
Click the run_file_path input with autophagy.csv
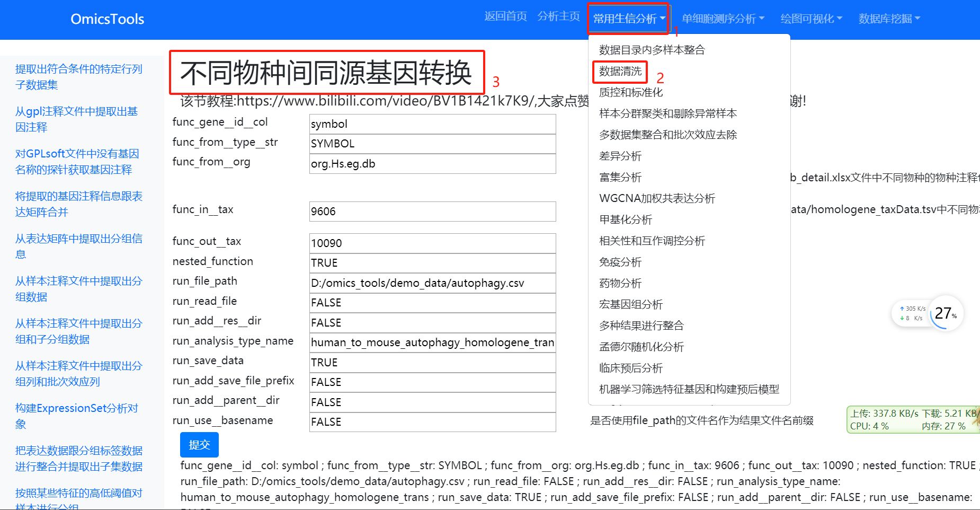[x=432, y=283]
